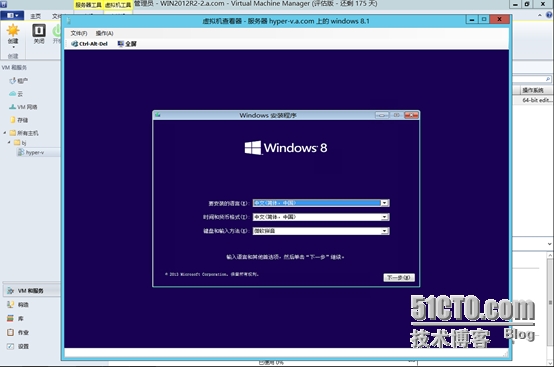The height and width of the screenshot is (367, 554).
Task: Expand the details pane chevron on right
Action: [x=549, y=244]
